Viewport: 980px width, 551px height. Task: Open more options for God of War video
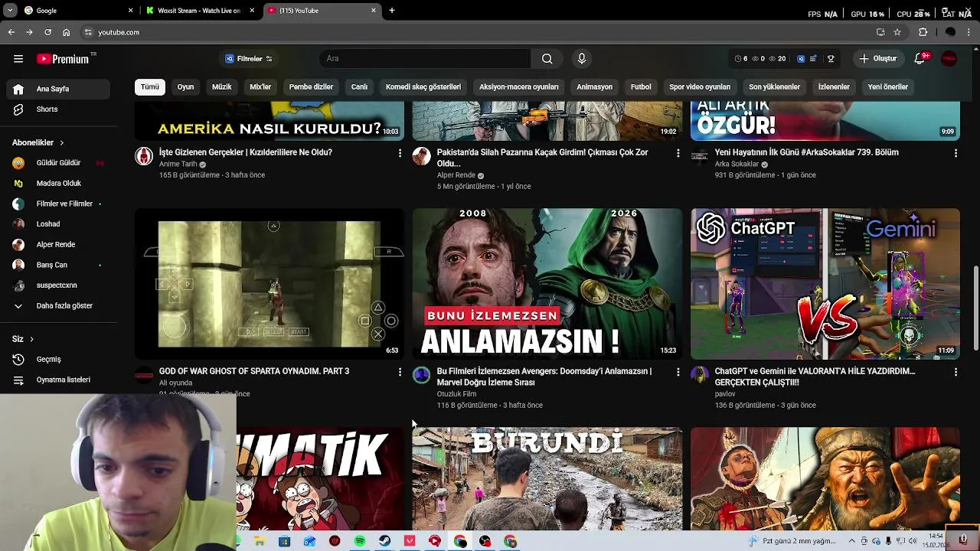(400, 372)
